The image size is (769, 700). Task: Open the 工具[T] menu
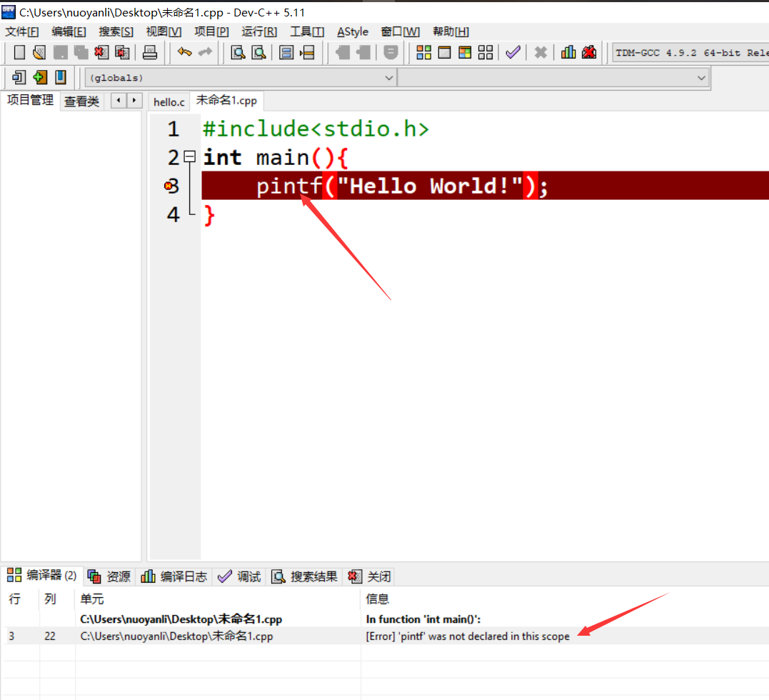point(307,32)
